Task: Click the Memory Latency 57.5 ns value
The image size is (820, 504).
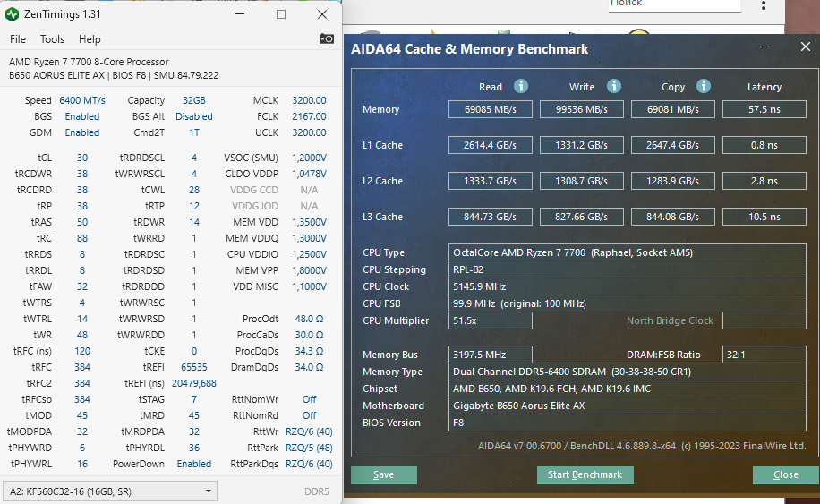Action: tap(764, 109)
